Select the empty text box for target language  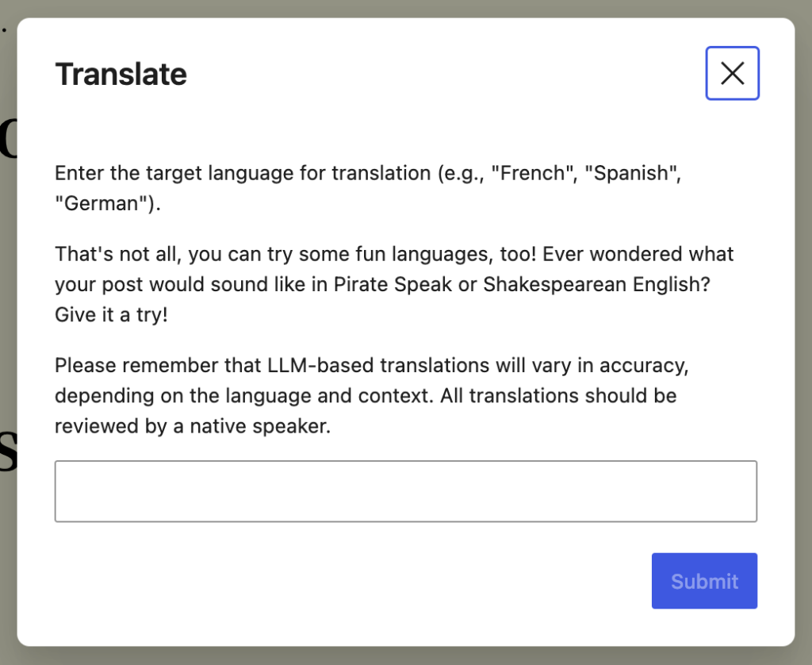coord(406,490)
